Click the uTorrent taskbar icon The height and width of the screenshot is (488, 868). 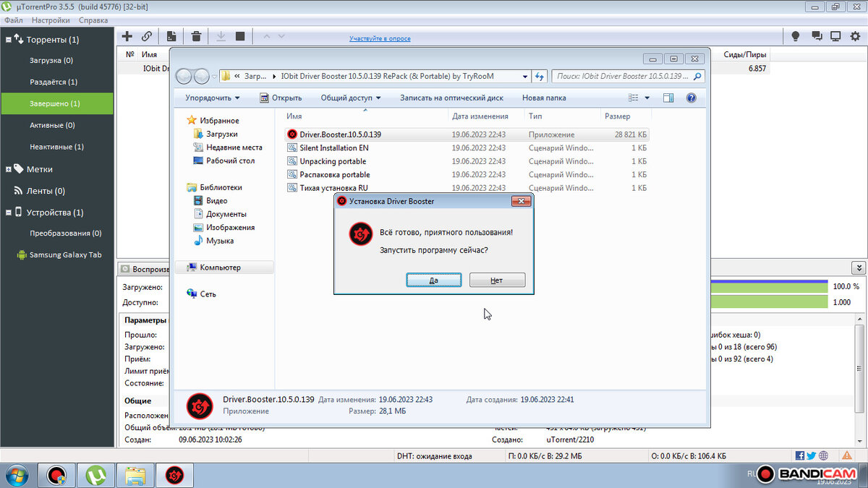[x=95, y=475]
